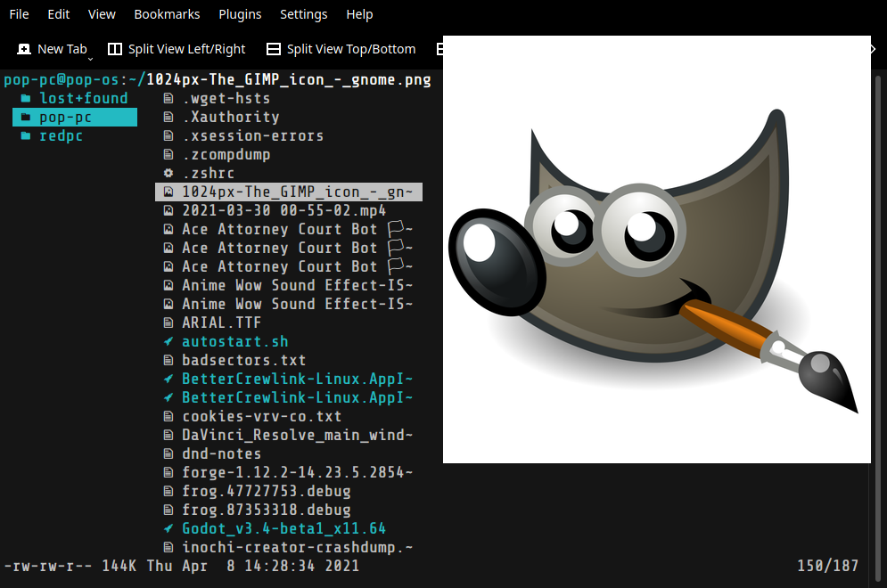Click document icon beside inochi-creator-crashdump
This screenshot has height=588, width=887.
pyautogui.click(x=168, y=547)
